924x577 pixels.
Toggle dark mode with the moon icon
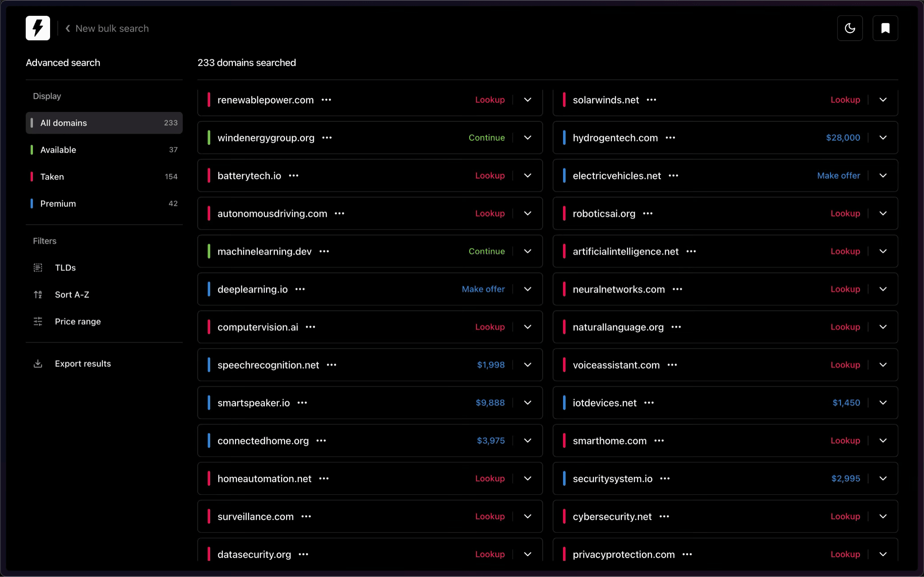[850, 28]
